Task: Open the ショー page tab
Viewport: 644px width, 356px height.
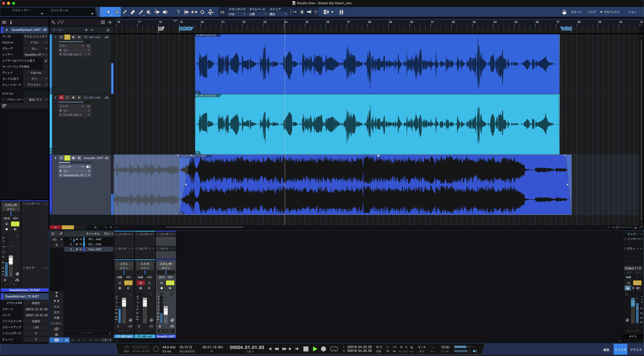Action: tap(632, 12)
